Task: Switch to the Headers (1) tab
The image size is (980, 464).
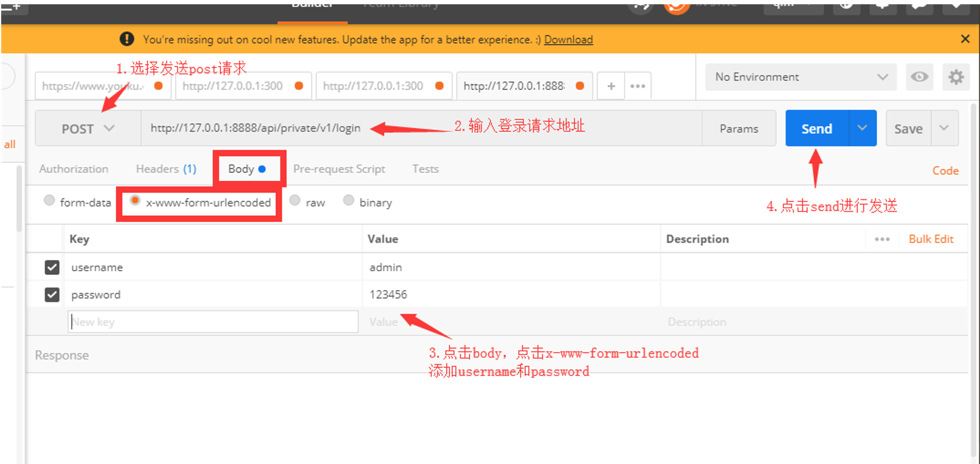Action: (166, 169)
